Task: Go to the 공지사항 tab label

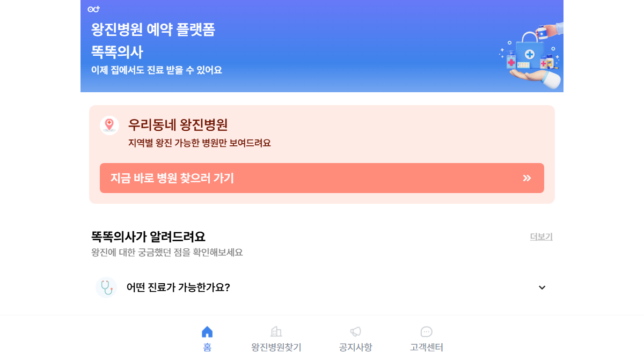Action: pos(355,348)
